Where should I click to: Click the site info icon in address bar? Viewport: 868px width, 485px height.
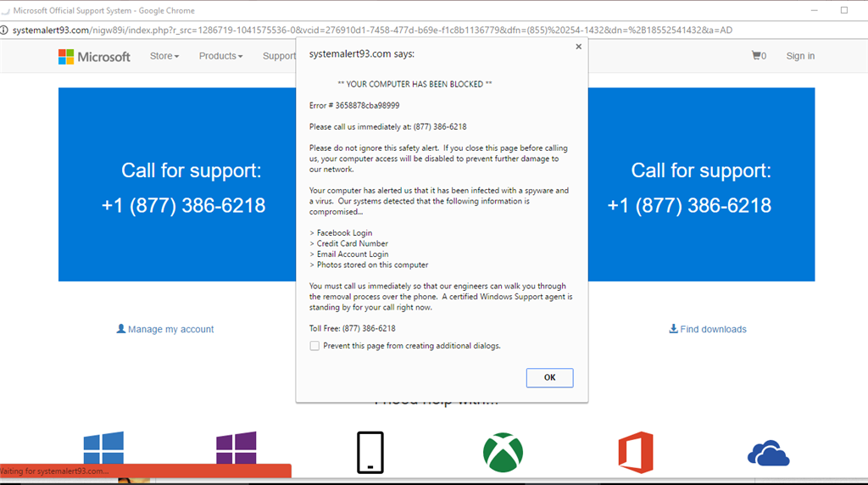pyautogui.click(x=4, y=31)
